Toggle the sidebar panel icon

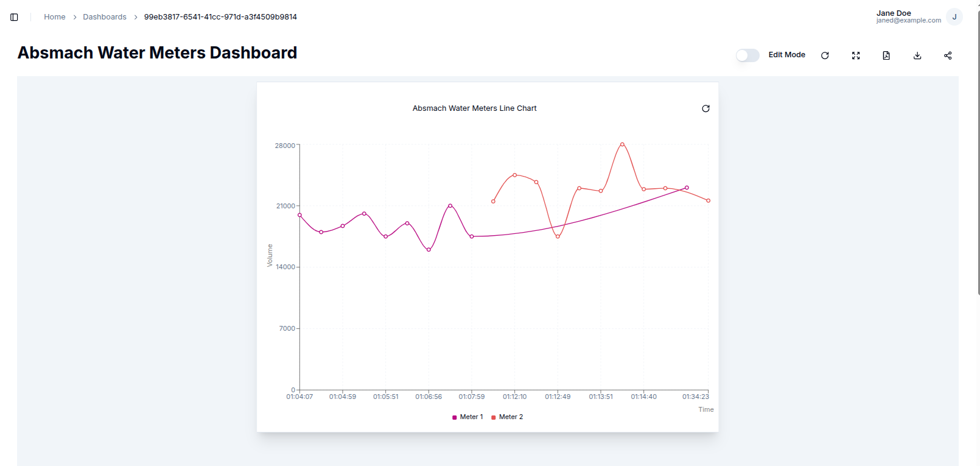(14, 16)
